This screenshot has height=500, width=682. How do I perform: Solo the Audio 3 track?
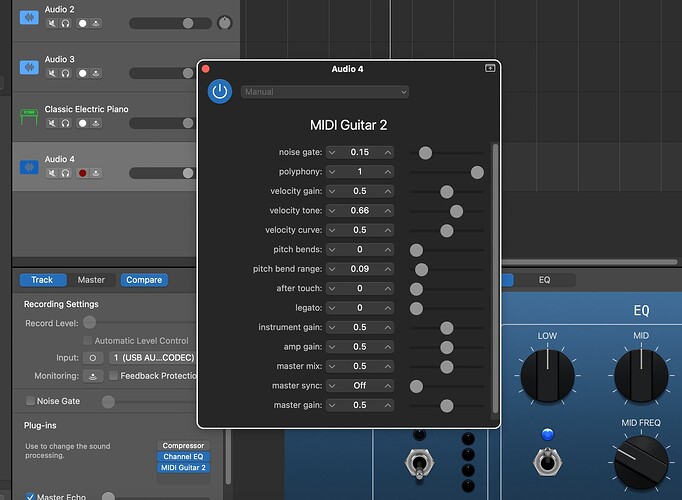click(x=65, y=73)
